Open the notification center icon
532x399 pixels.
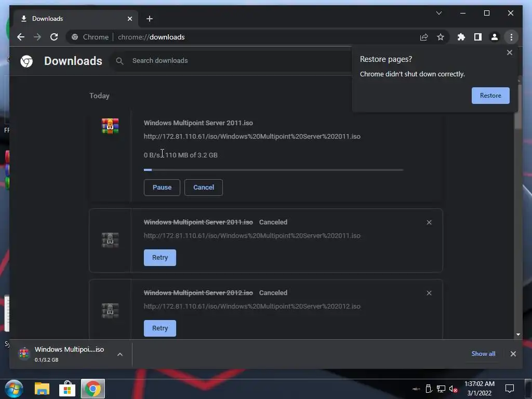click(509, 389)
